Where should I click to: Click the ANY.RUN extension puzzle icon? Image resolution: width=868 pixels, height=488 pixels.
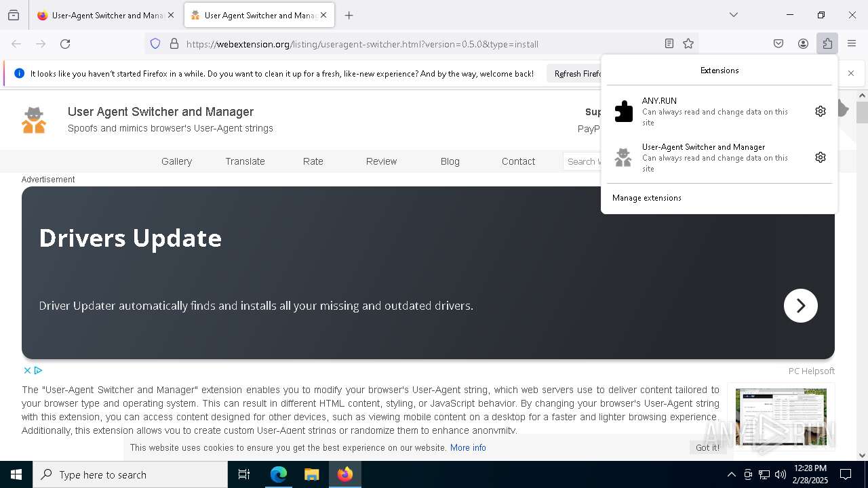pos(623,111)
